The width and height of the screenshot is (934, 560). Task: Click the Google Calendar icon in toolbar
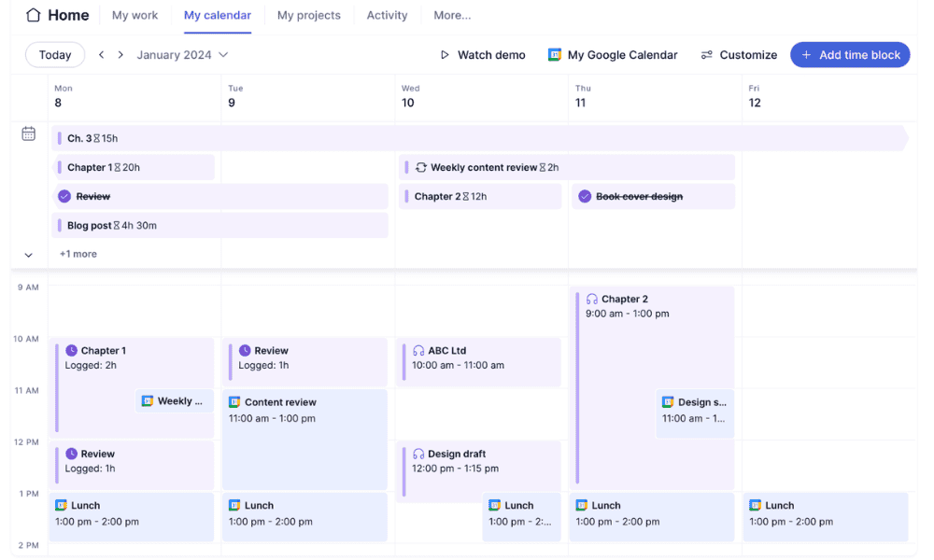555,55
